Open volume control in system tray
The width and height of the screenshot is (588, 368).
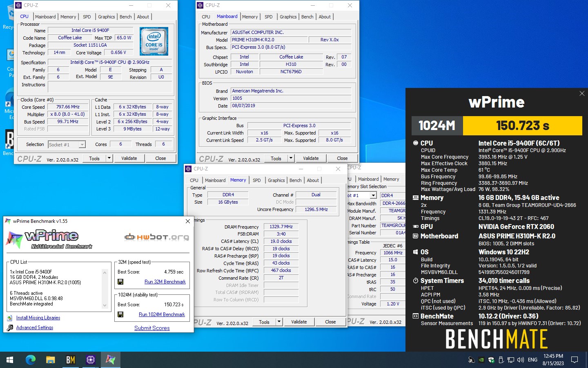point(520,360)
